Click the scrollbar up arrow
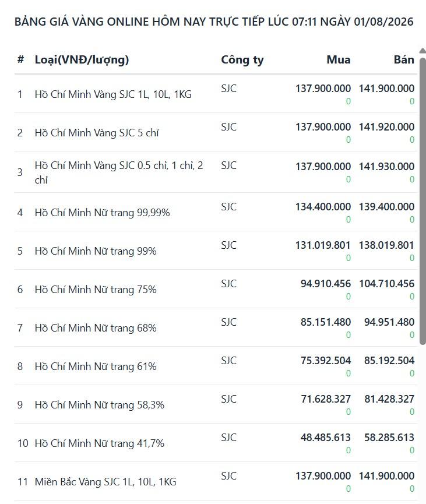 (423, 51)
